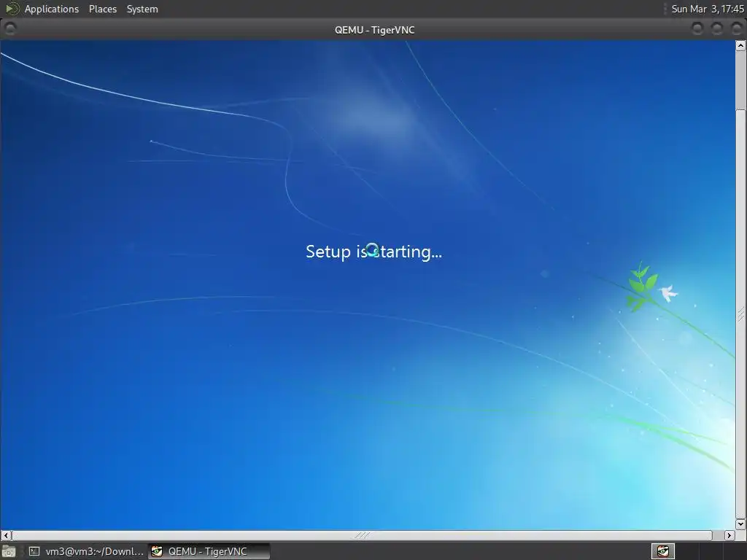The image size is (747, 560).
Task: Click the QEMU - TigerVNC title bar text
Action: 374,29
